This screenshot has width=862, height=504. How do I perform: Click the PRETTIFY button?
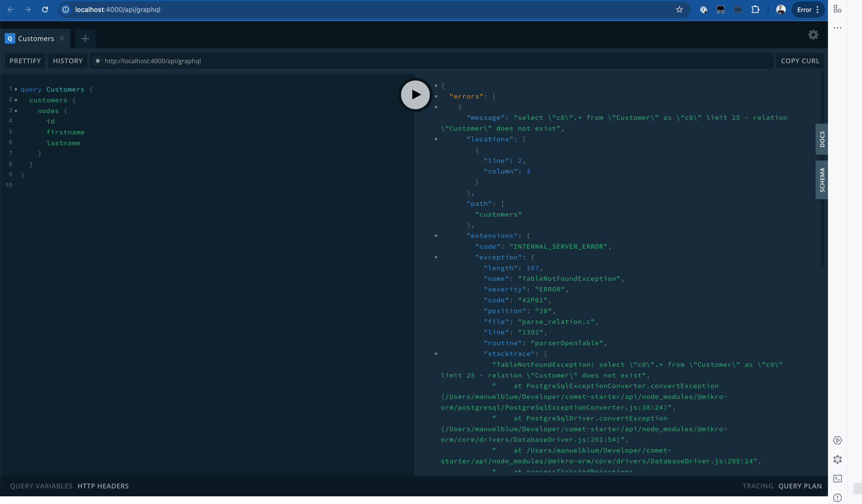click(x=25, y=61)
